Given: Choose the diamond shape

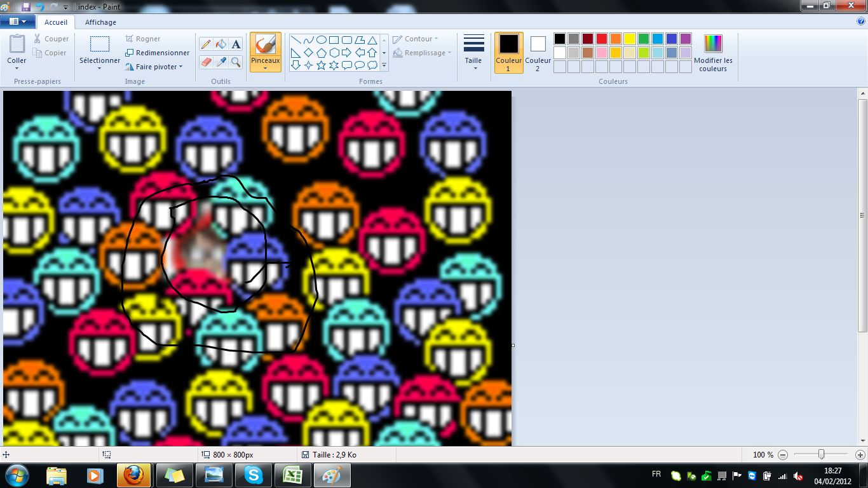Looking at the screenshot, I should (308, 53).
